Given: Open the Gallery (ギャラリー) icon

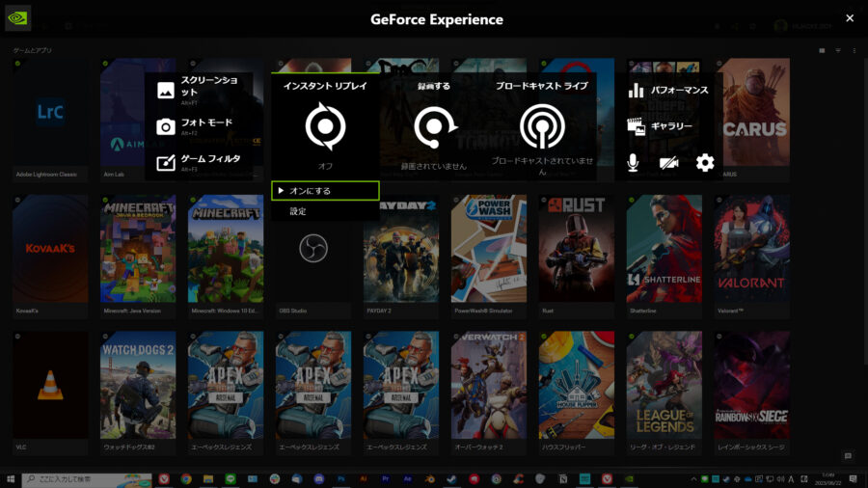Looking at the screenshot, I should [637, 126].
